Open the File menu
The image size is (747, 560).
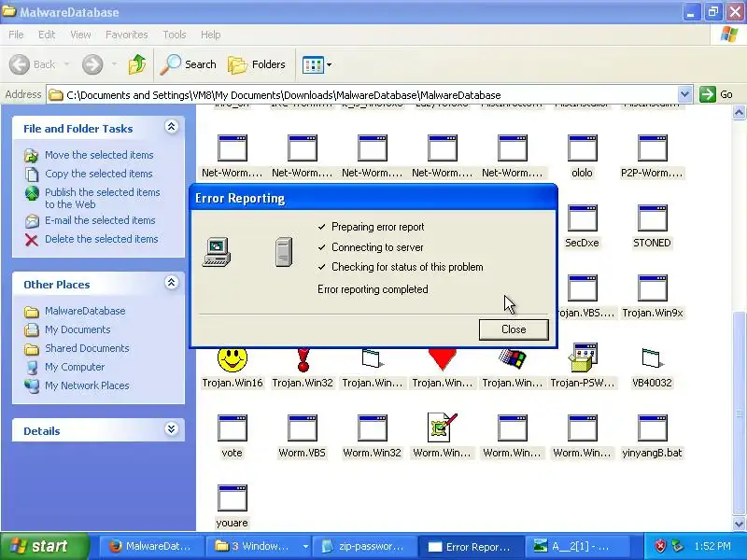point(16,35)
